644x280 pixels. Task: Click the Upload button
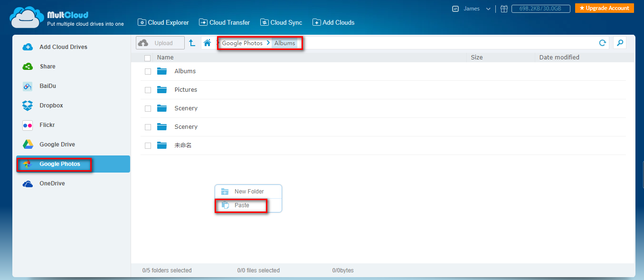click(x=160, y=43)
